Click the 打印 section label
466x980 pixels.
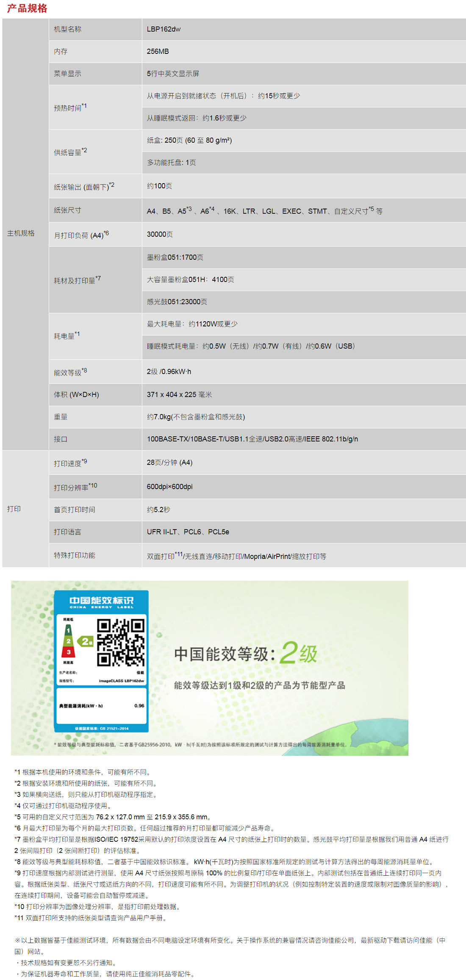coord(14,509)
